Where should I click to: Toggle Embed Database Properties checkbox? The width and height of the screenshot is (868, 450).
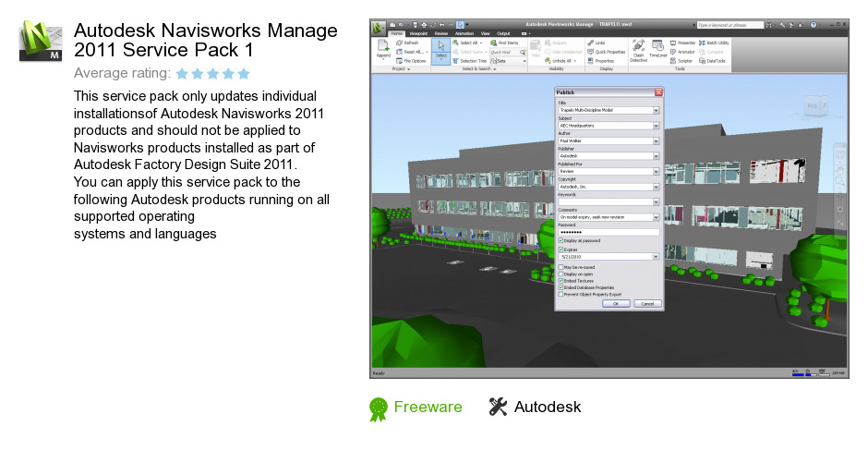[x=561, y=287]
